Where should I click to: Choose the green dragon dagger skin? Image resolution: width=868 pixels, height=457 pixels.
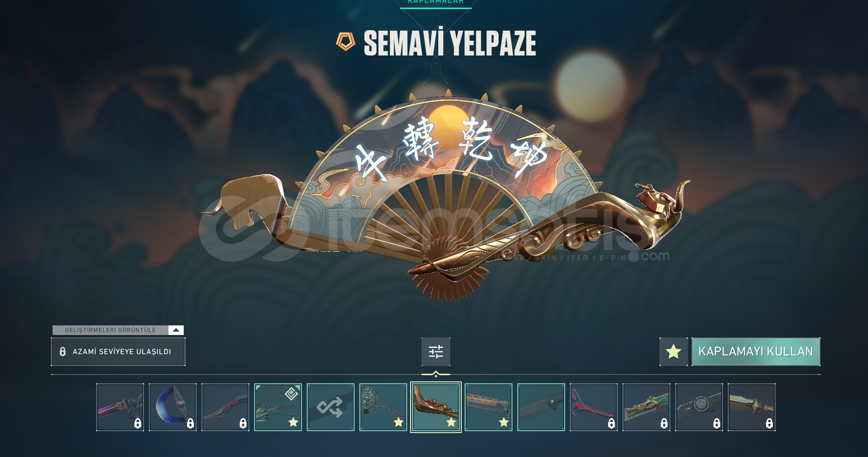[646, 407]
